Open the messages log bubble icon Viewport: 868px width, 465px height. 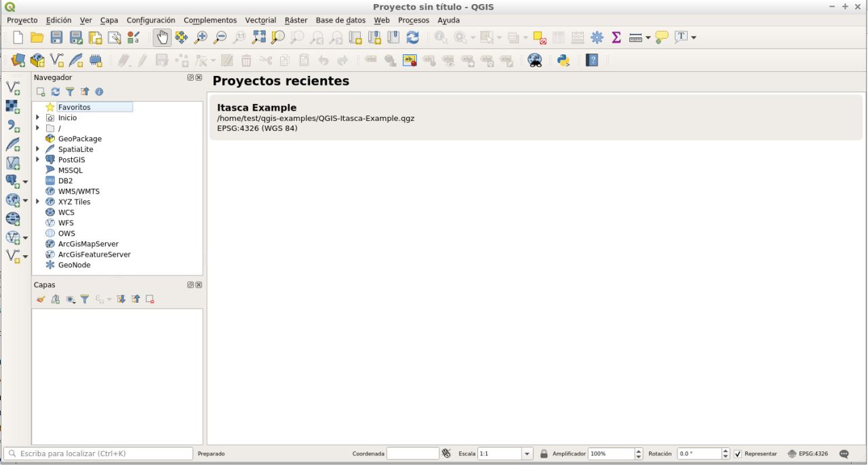[844, 453]
